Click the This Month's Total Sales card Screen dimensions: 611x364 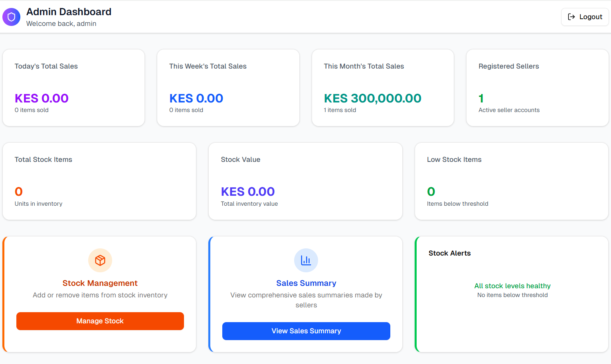pyautogui.click(x=382, y=87)
